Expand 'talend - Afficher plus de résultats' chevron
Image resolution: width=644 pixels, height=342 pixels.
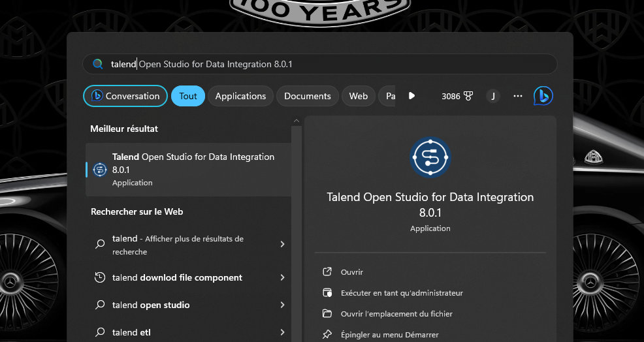click(x=282, y=244)
